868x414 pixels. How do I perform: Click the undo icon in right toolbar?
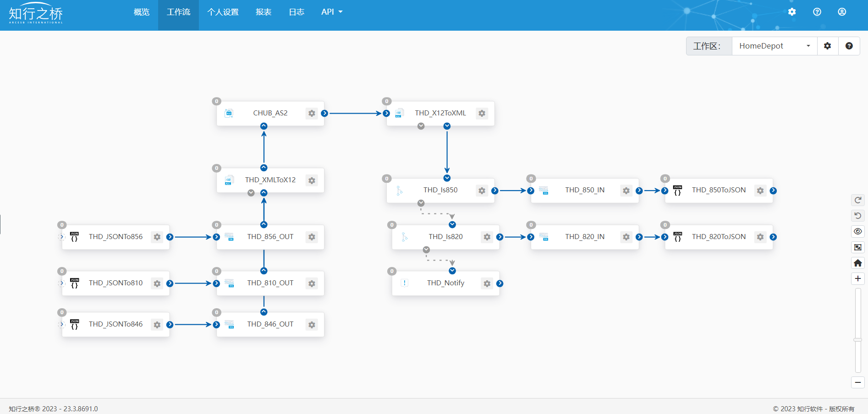click(x=858, y=216)
